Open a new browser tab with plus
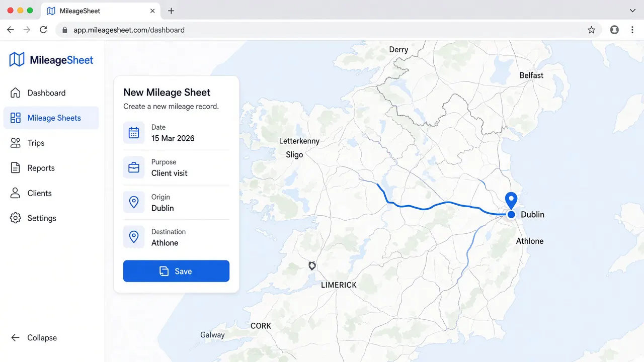 171,11
